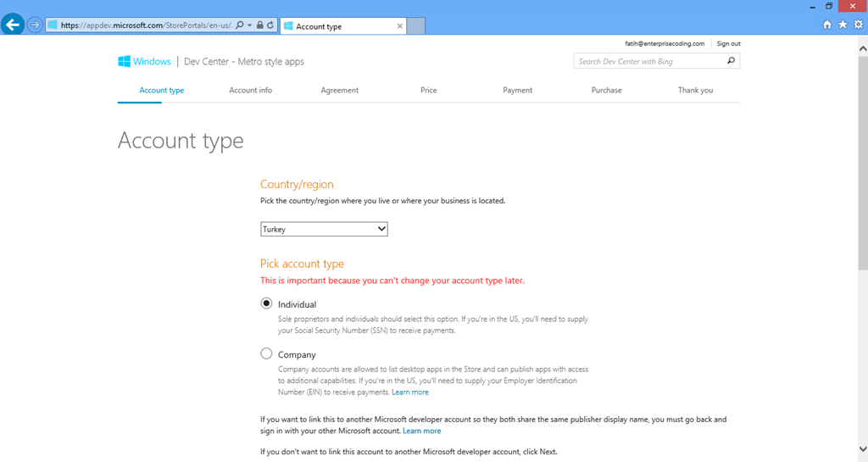Open the browser home icon
The width and height of the screenshot is (868, 462).
tap(827, 25)
